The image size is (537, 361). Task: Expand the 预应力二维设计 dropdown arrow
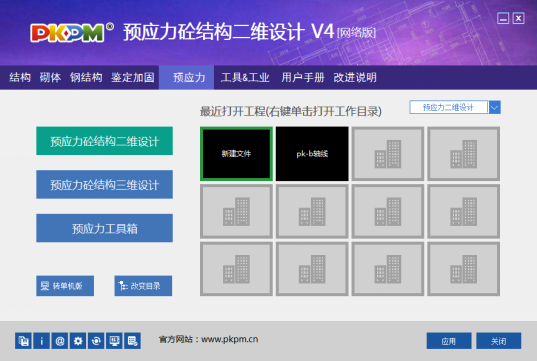[494, 107]
